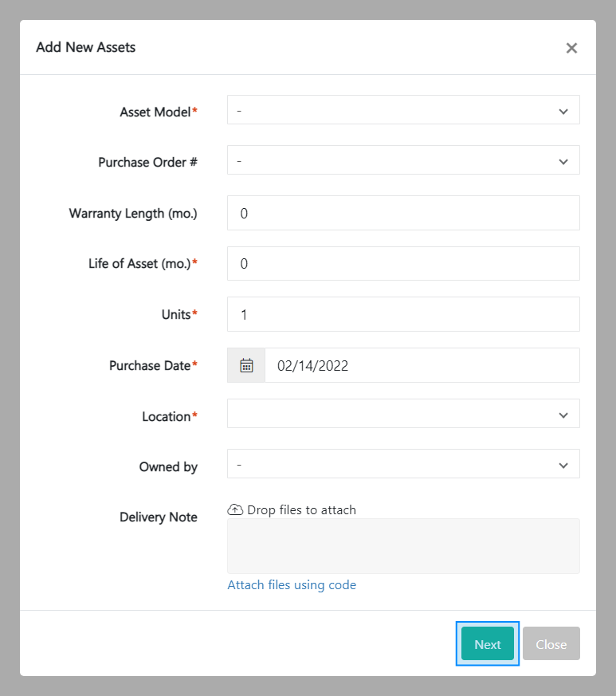Image resolution: width=616 pixels, height=696 pixels.
Task: Expand the Purchase Order # dropdown
Action: [x=402, y=159]
